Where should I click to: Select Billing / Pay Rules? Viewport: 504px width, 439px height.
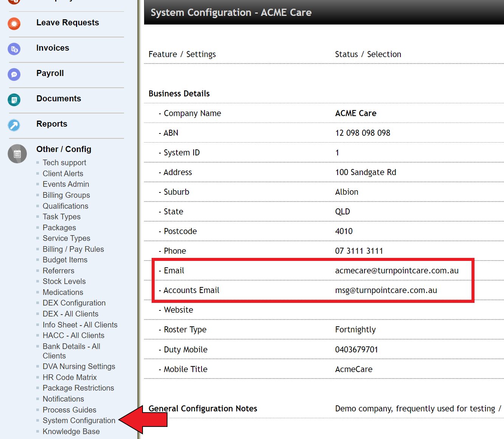coord(73,249)
